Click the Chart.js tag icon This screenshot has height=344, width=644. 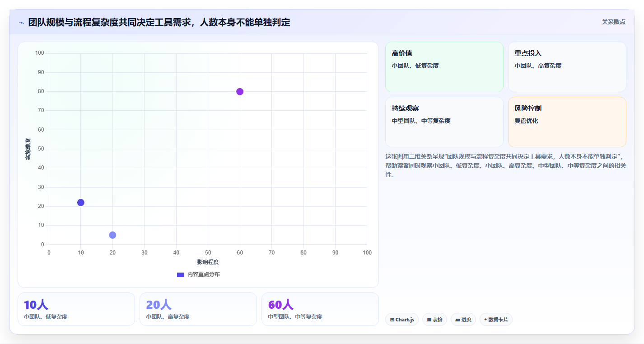pyautogui.click(x=392, y=320)
